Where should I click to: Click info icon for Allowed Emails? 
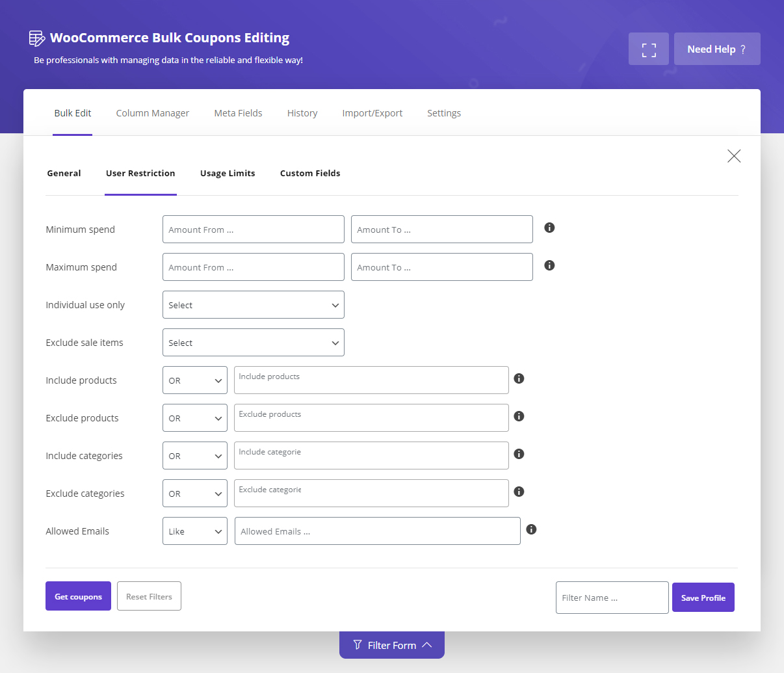pyautogui.click(x=531, y=529)
